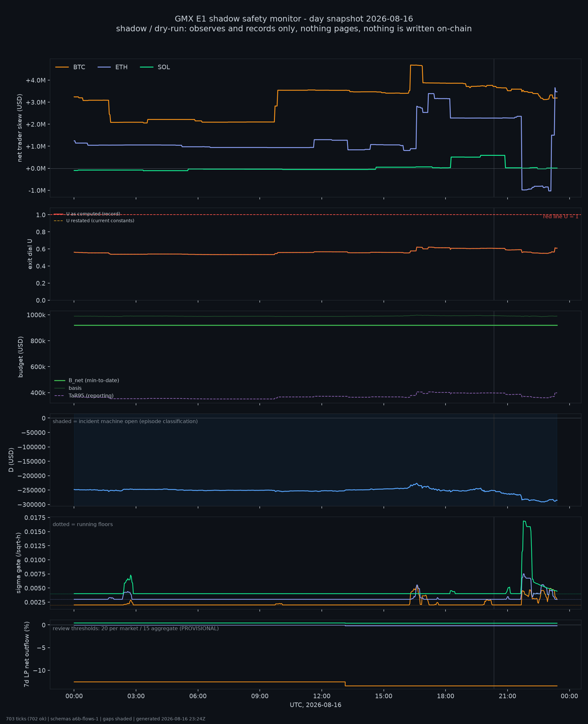The image size is (588, 724).
Task: Click the '15:00' time axis label
Action: (384, 696)
